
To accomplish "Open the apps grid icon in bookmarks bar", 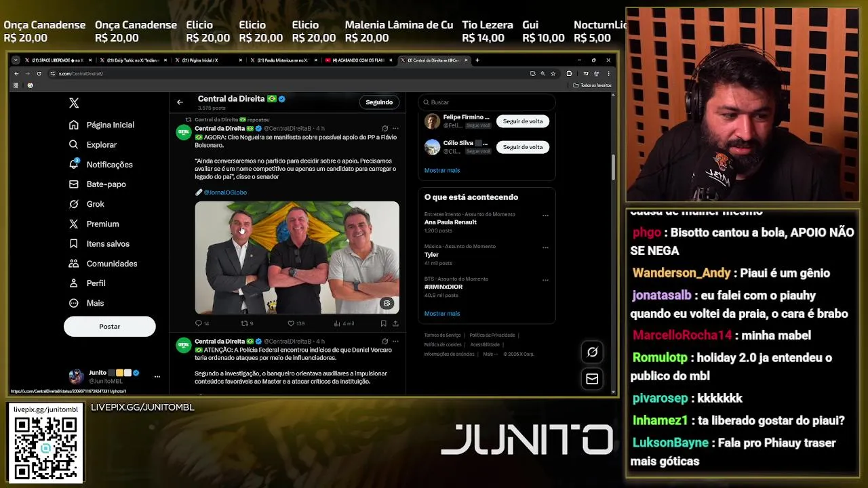I will click(x=16, y=85).
